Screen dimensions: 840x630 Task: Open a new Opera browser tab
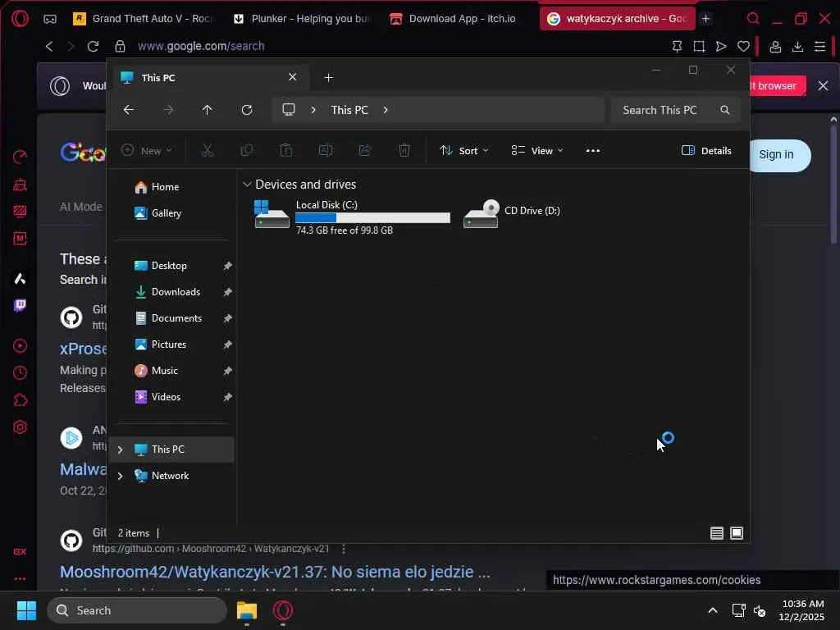click(x=706, y=19)
